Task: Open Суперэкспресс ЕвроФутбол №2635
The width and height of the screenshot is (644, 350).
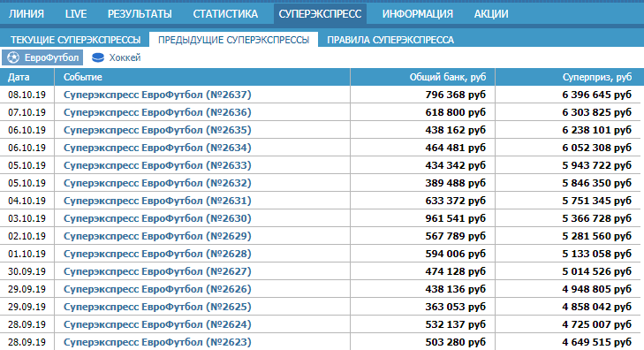Action: 157,130
